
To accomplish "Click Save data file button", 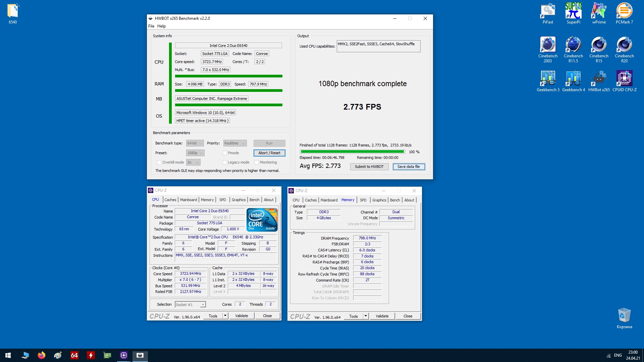I will coord(409,167).
